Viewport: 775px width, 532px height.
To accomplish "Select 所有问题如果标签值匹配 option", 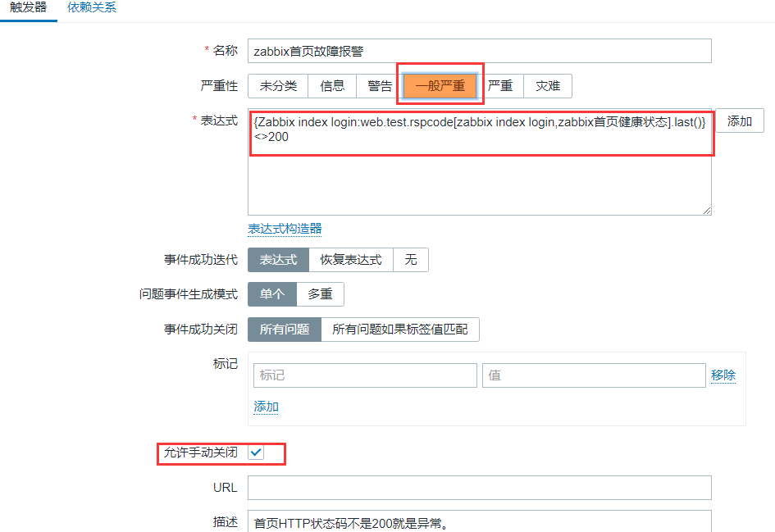I will (400, 330).
